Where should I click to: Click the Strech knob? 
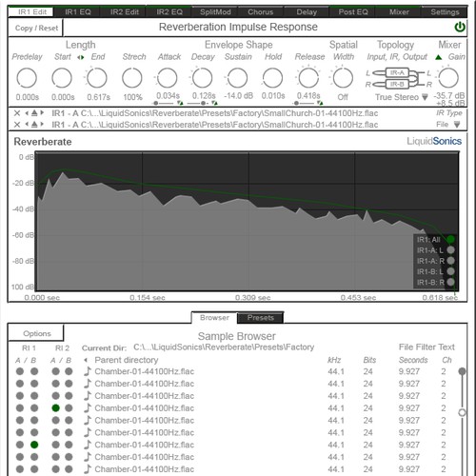tap(132, 78)
